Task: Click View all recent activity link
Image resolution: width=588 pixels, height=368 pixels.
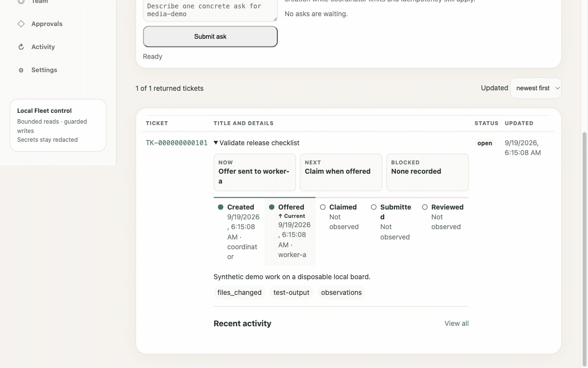Action: (x=457, y=323)
